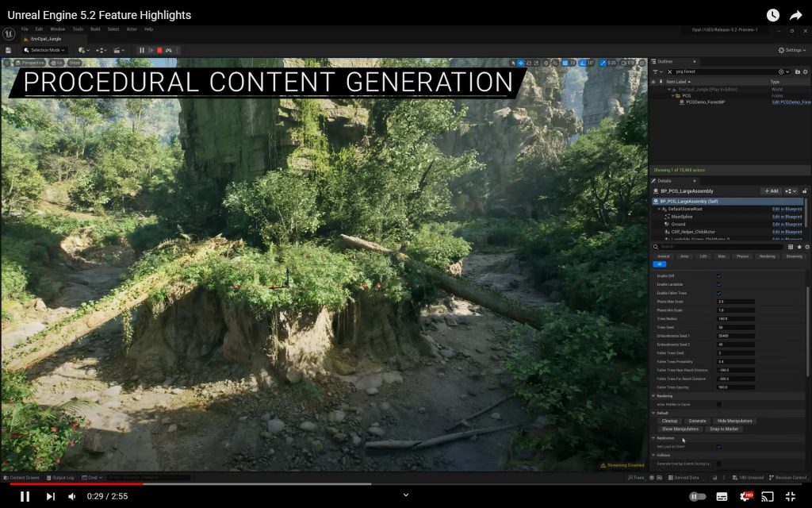This screenshot has width=812, height=508.
Task: Disable the Enable Landslide option
Action: click(719, 283)
